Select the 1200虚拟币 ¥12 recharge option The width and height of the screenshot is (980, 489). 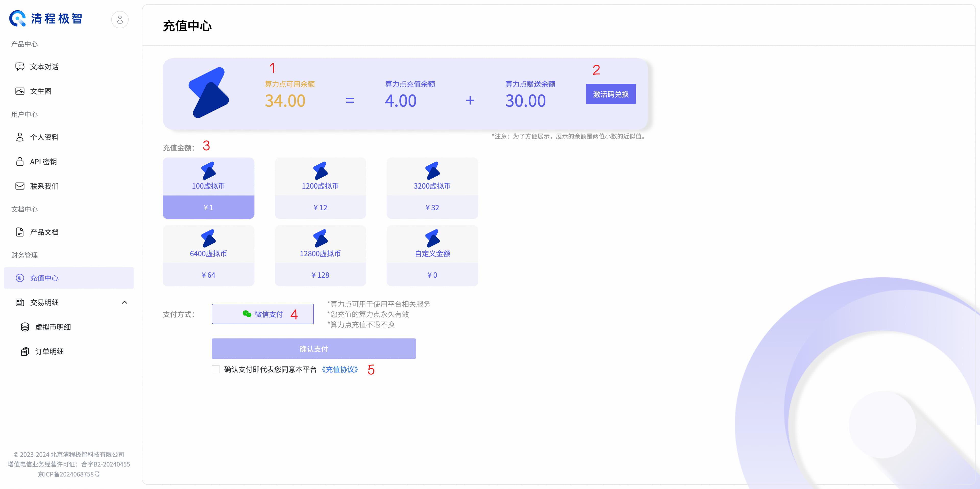click(x=320, y=188)
